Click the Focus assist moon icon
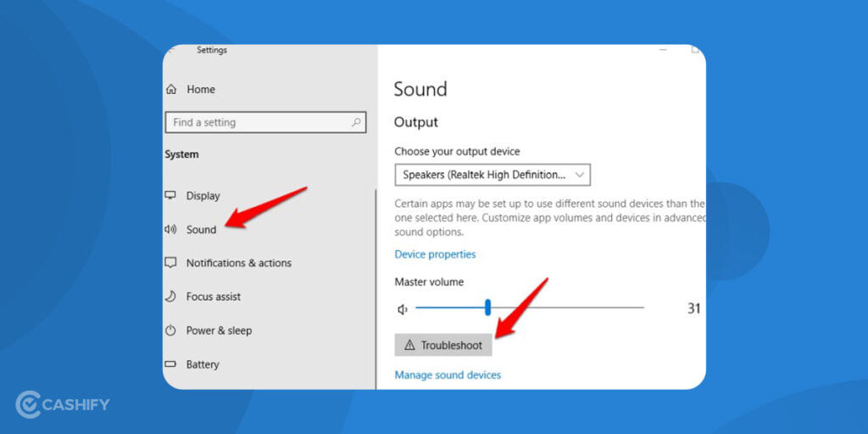Image resolution: width=868 pixels, height=434 pixels. pyautogui.click(x=170, y=297)
